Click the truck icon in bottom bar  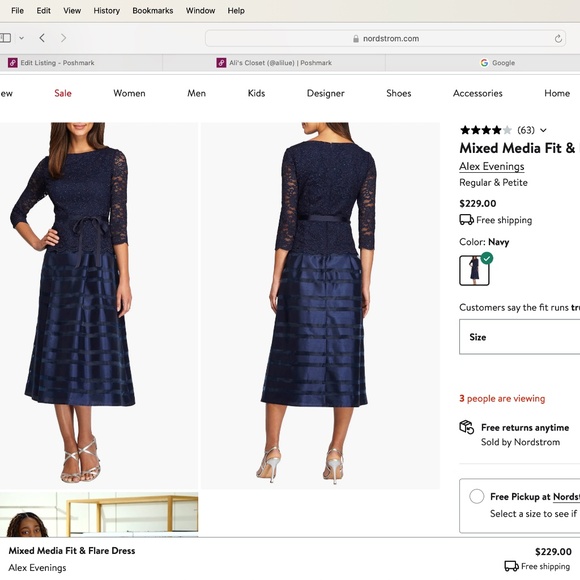(512, 566)
